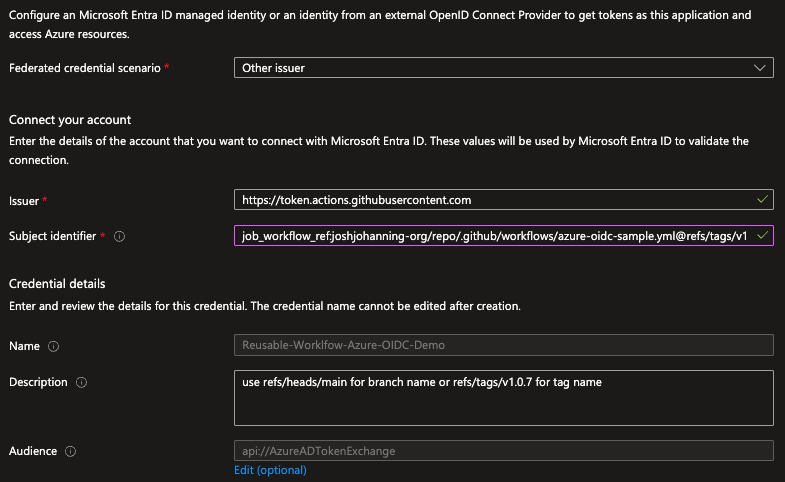Click the info icon beside Audience
Screen dimensions: 785x482
point(70,451)
